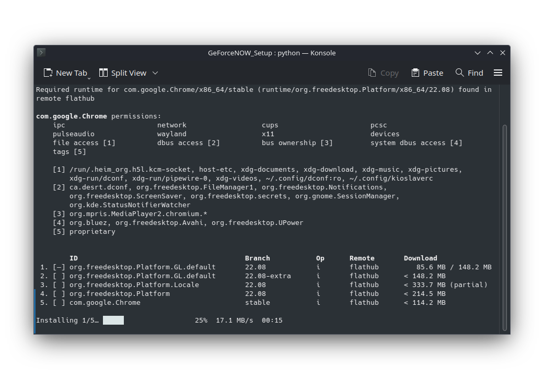Click '< 333.7 MB (partial)' value
Screen dimensions: 544x392
(x=445, y=284)
